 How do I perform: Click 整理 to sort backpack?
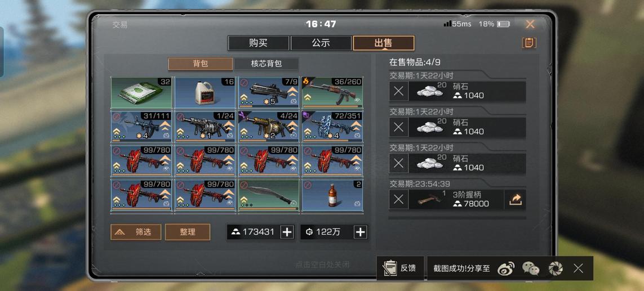pos(187,232)
